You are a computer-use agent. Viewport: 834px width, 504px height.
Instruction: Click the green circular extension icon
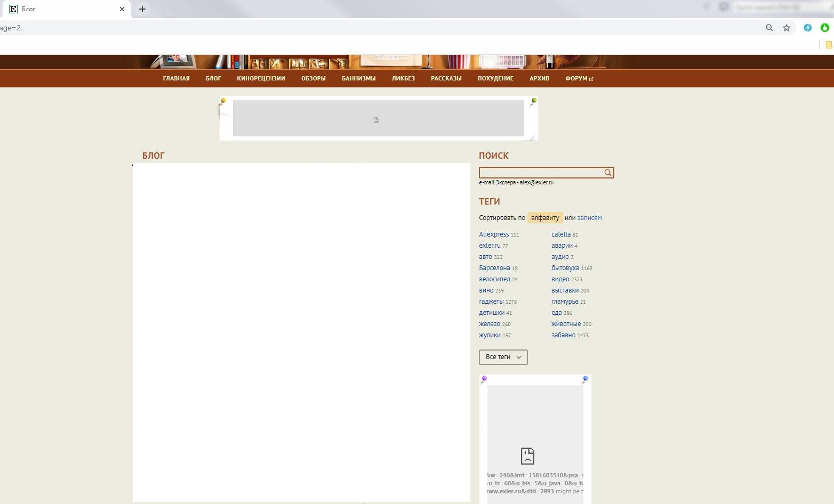tap(824, 28)
